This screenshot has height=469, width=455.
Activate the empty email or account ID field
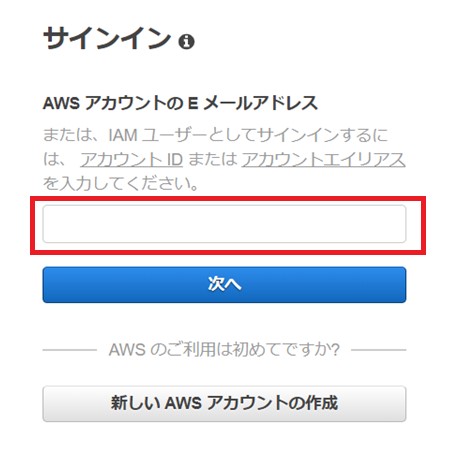coord(224,224)
